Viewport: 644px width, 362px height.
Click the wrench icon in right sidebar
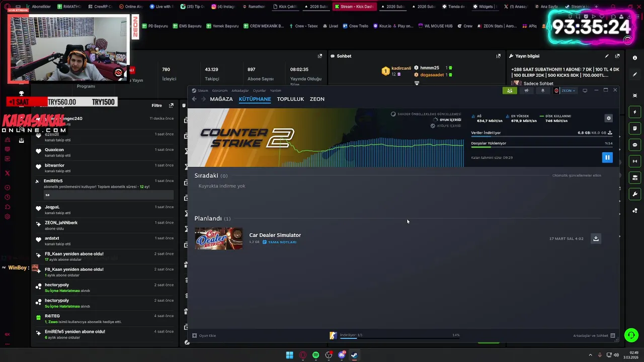click(x=635, y=194)
